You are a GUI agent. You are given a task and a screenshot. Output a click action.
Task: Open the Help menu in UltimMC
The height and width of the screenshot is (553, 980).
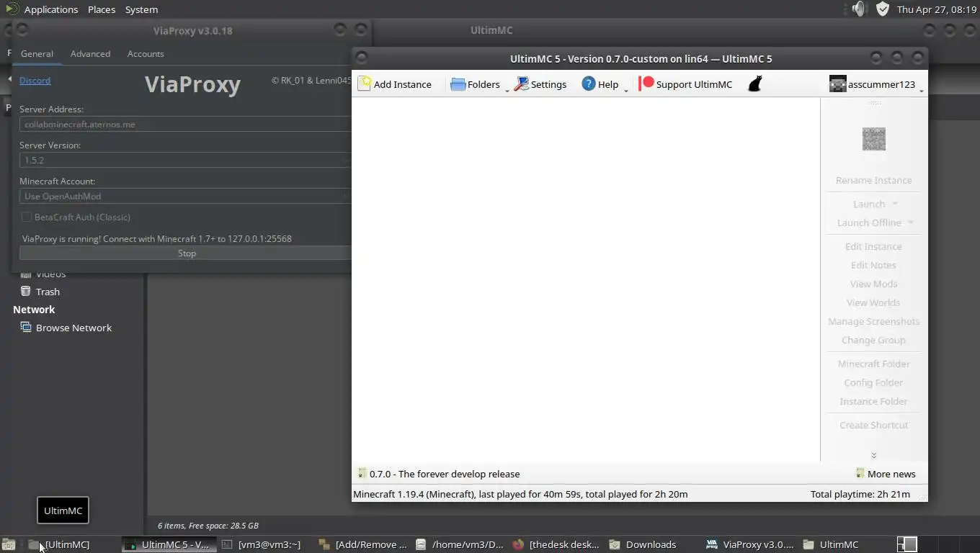coord(600,84)
